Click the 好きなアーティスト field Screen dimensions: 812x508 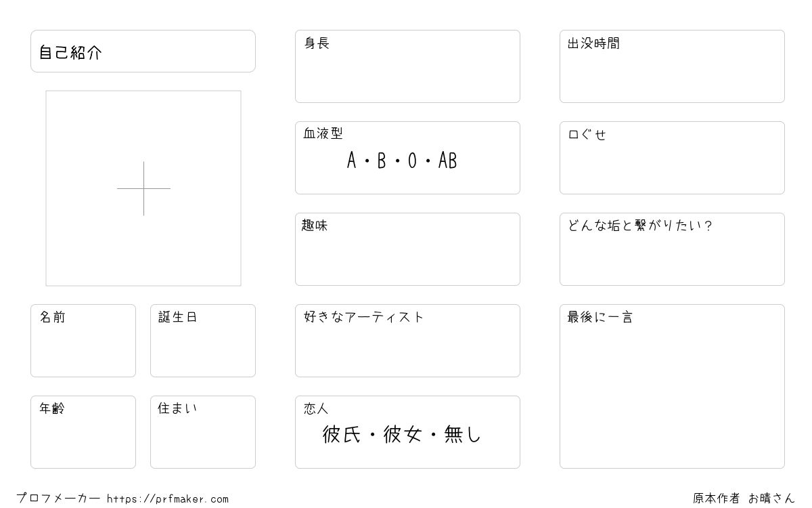[407, 341]
